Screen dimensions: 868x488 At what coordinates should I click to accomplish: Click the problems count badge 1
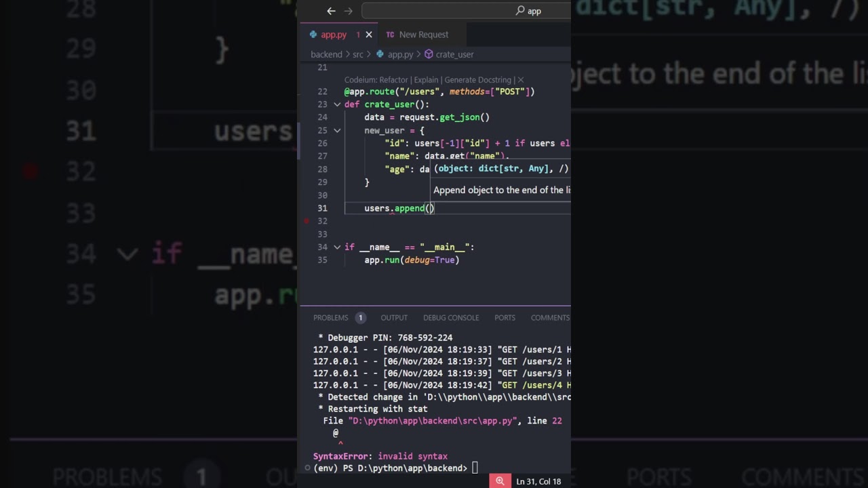361,318
